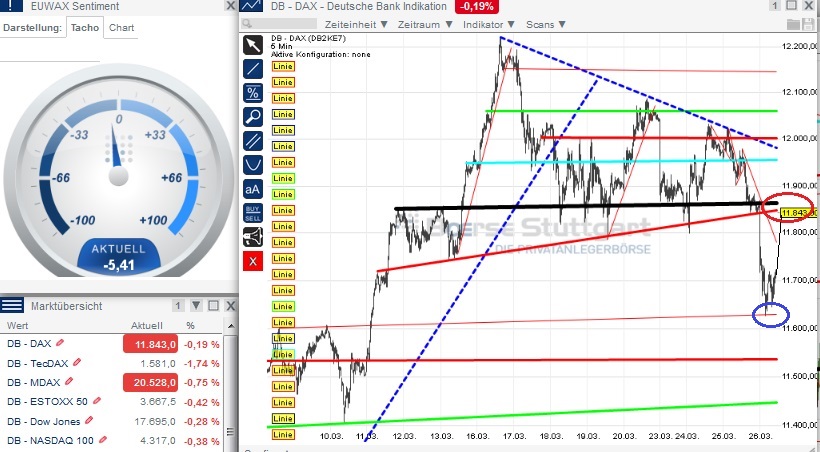
Task: Close the Marktübersicht panel
Action: 230,306
